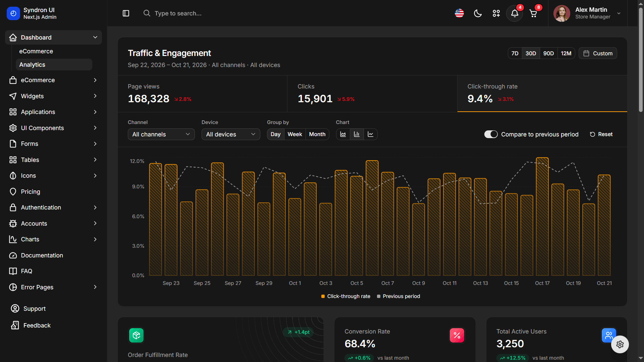Switch theme with the moon icon
The height and width of the screenshot is (362, 644).
[478, 13]
